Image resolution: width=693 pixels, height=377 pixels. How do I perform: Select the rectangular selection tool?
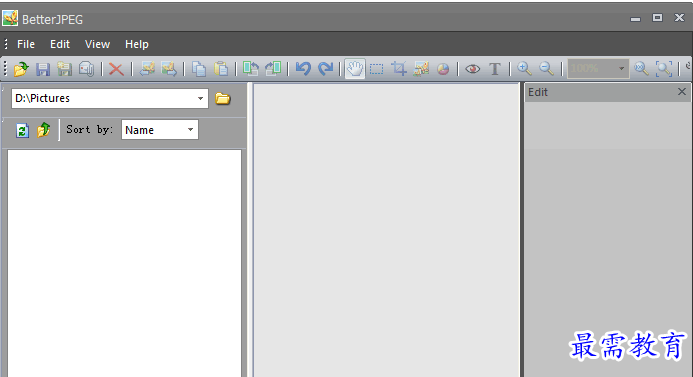click(377, 69)
